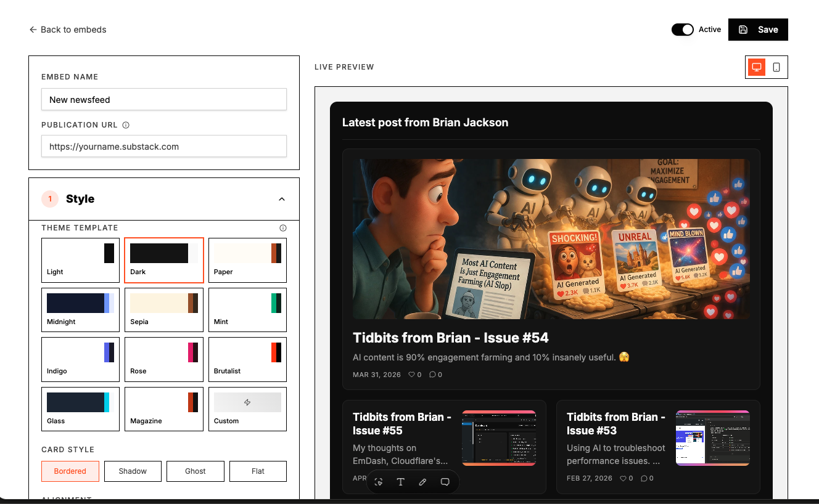Click the floppy disk icon on Save
The width and height of the screenshot is (819, 504).
[743, 30]
